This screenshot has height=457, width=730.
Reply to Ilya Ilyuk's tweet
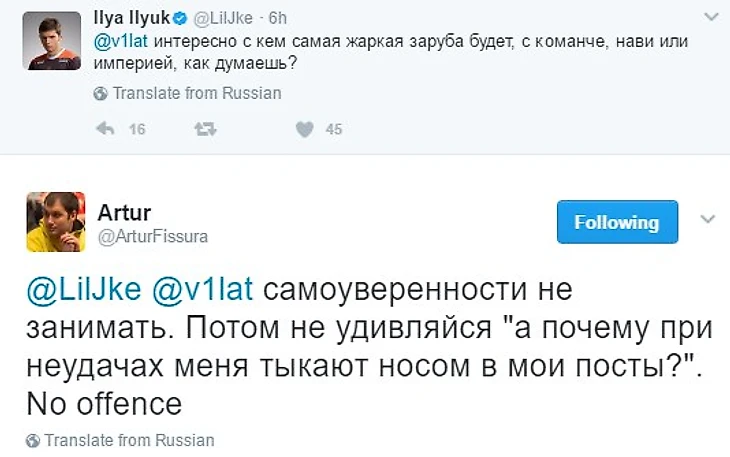click(x=105, y=129)
